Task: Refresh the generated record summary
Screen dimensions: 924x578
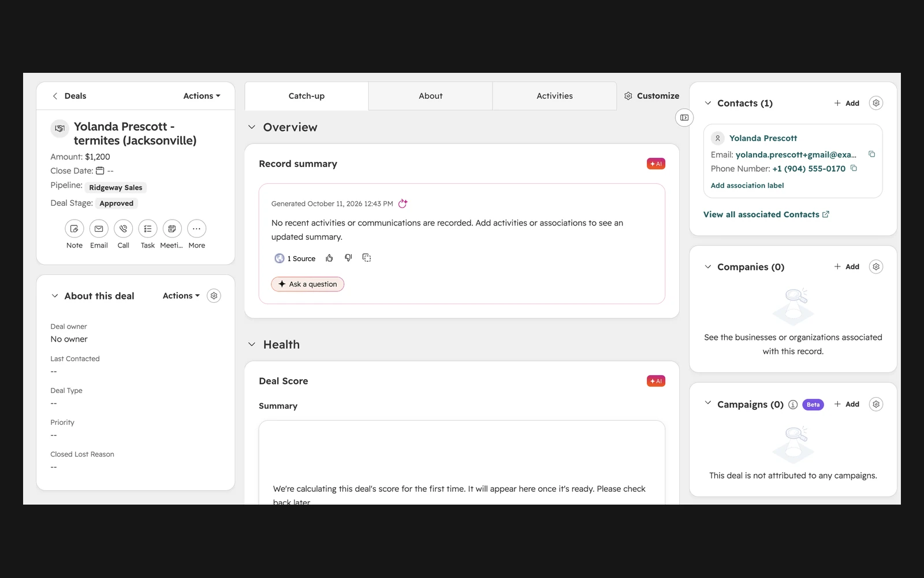Action: [x=403, y=203]
